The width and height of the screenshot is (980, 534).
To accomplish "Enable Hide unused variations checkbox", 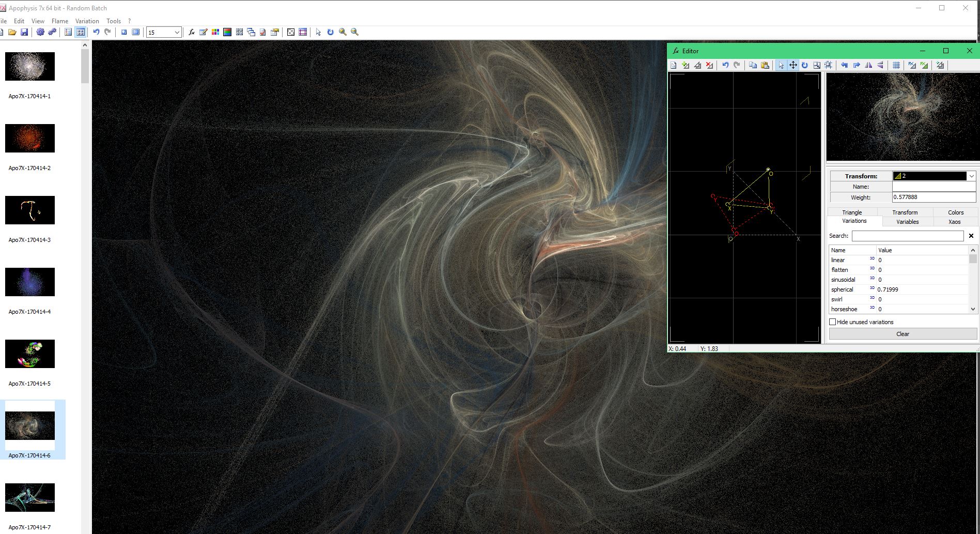I will [x=833, y=322].
